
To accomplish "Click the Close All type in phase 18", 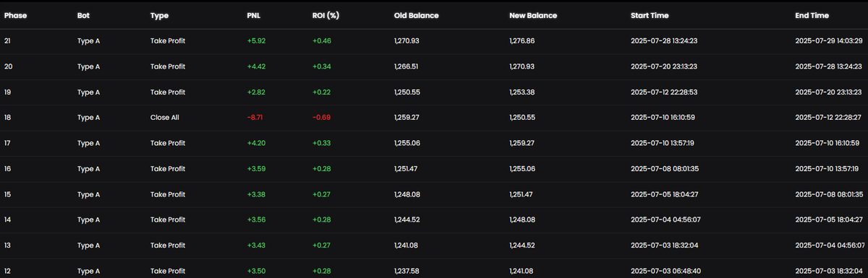I will pos(165,118).
